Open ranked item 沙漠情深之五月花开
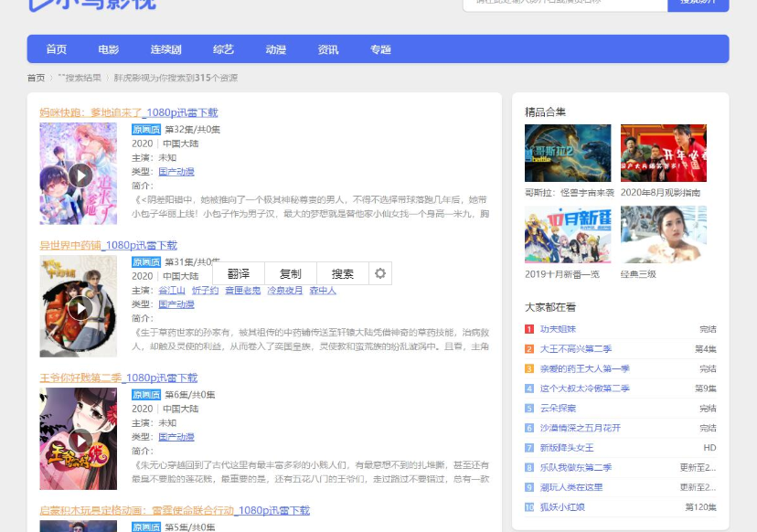This screenshot has width=757, height=532. click(x=581, y=428)
